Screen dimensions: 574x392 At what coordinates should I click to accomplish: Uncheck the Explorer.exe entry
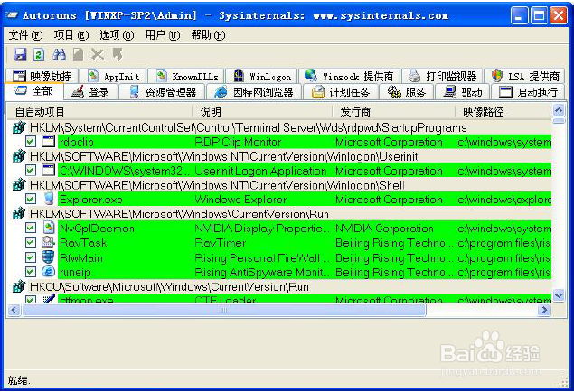pyautogui.click(x=31, y=199)
